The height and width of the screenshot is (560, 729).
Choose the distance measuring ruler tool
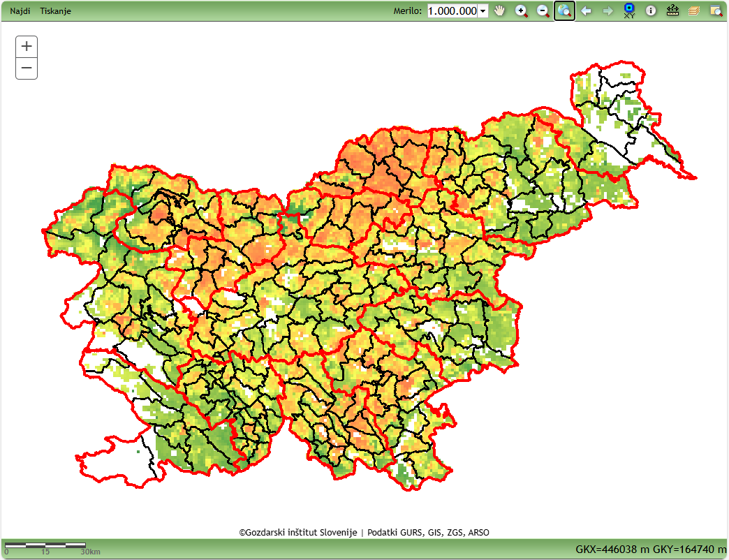click(672, 10)
